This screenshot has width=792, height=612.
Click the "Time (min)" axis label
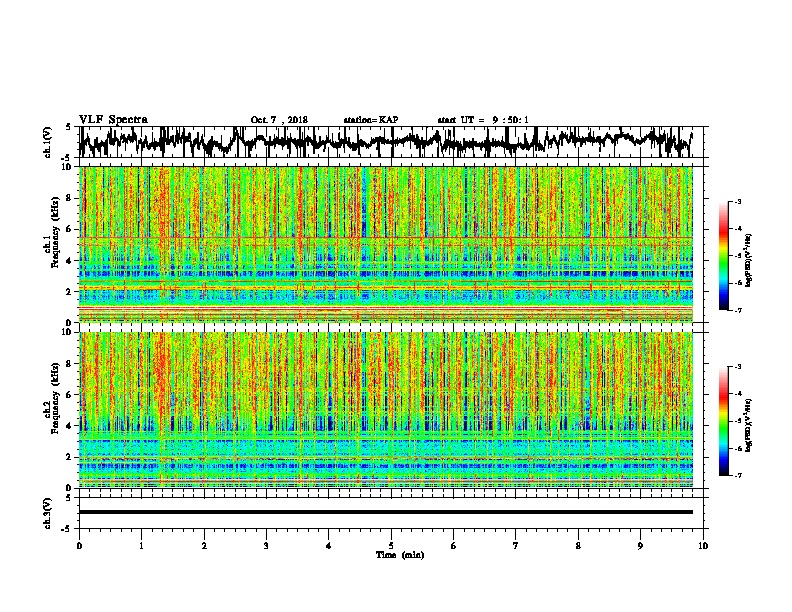coord(400,555)
